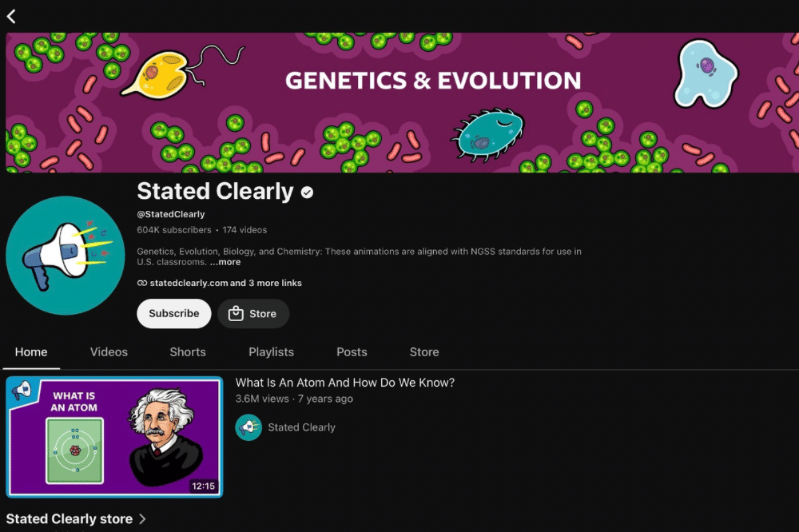Subscribe to the Stated Clearly channel
This screenshot has width=799, height=532.
click(x=173, y=313)
